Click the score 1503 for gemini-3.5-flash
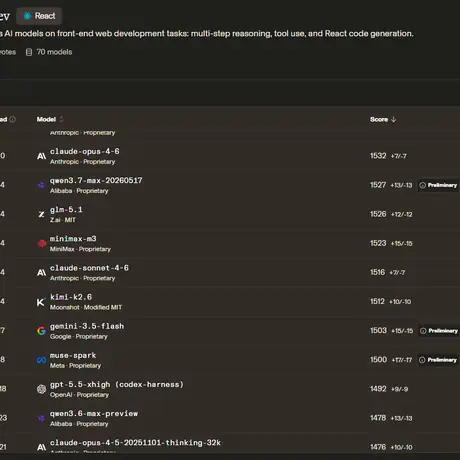The image size is (460, 460). (378, 331)
